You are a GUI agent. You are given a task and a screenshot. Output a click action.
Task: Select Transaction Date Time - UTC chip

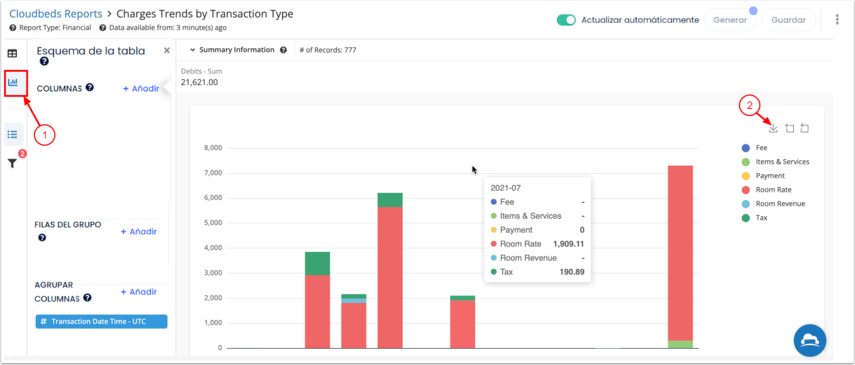[x=101, y=321]
